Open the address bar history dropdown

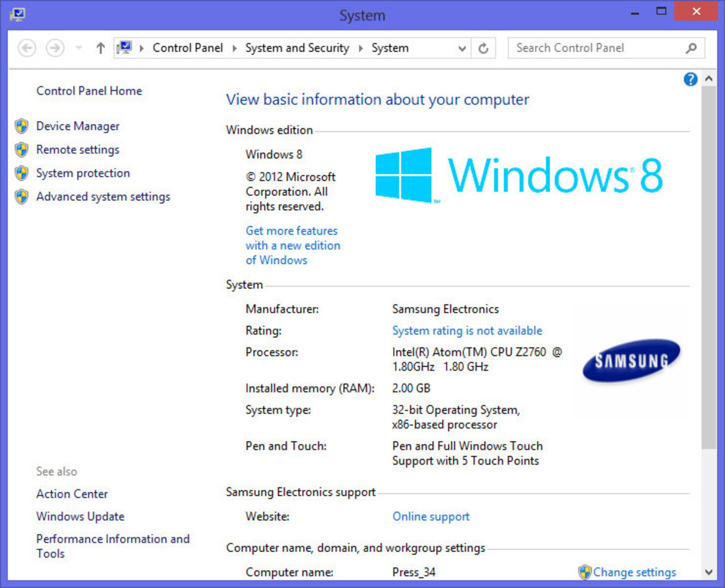(x=461, y=48)
